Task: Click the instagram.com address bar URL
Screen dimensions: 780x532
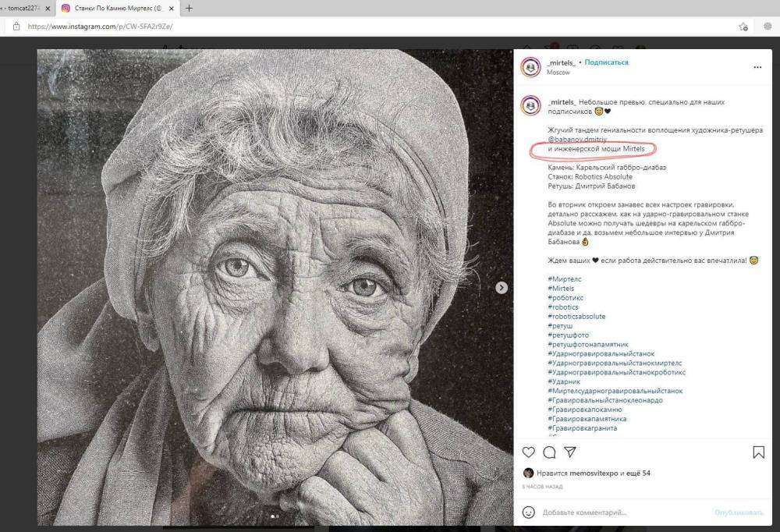Action: 100,26
